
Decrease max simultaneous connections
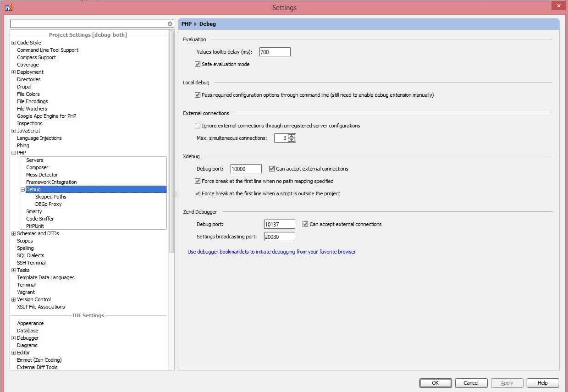(x=292, y=140)
